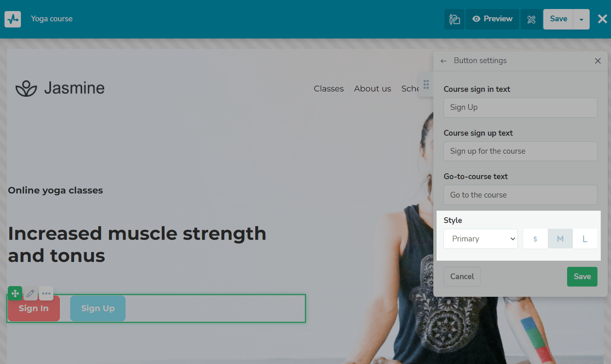Open the theme styles panel icon
This screenshot has width=611, height=364.
coord(454,19)
